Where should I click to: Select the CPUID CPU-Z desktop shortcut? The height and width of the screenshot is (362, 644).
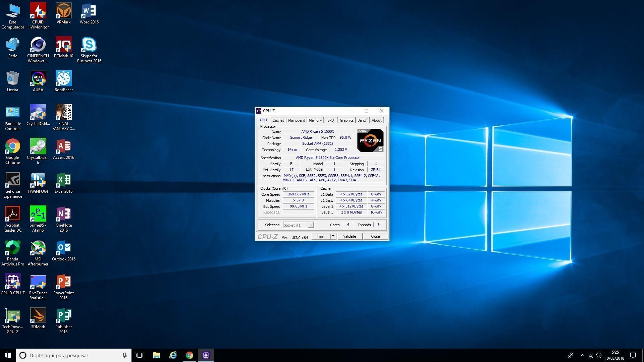[x=13, y=284]
